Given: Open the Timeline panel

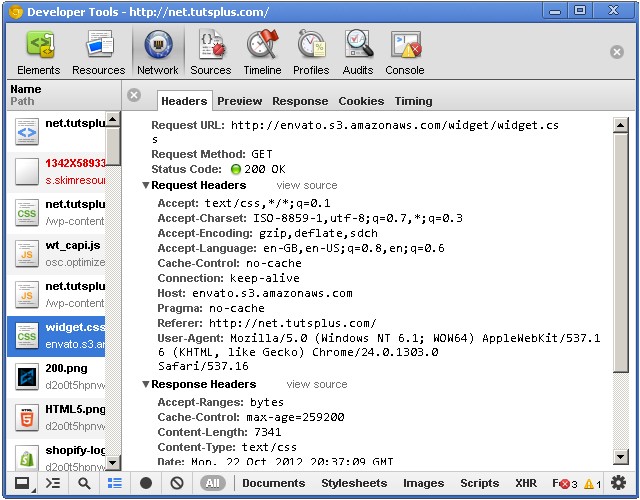Looking at the screenshot, I should 262,53.
